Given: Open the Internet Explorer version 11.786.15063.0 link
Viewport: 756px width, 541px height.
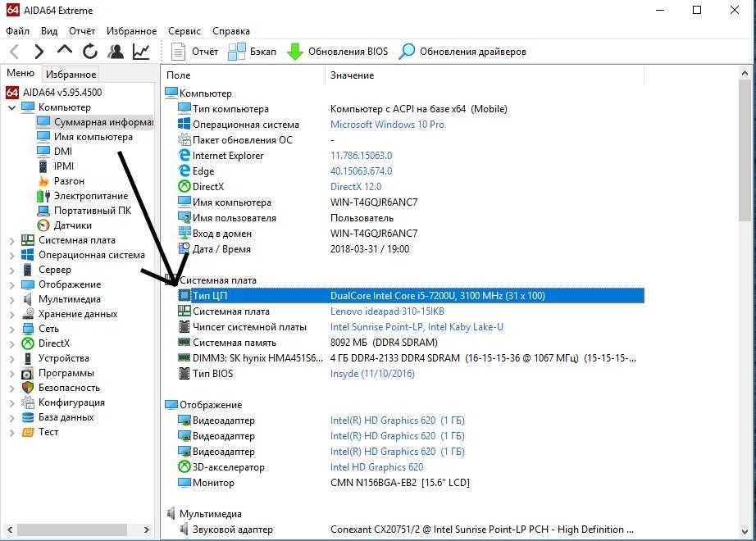Looking at the screenshot, I should tap(361, 156).
